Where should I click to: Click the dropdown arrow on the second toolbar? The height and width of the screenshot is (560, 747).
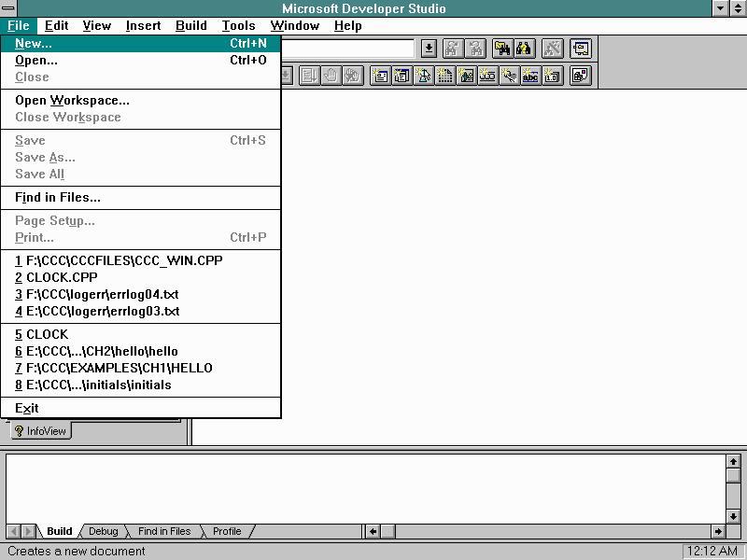285,76
